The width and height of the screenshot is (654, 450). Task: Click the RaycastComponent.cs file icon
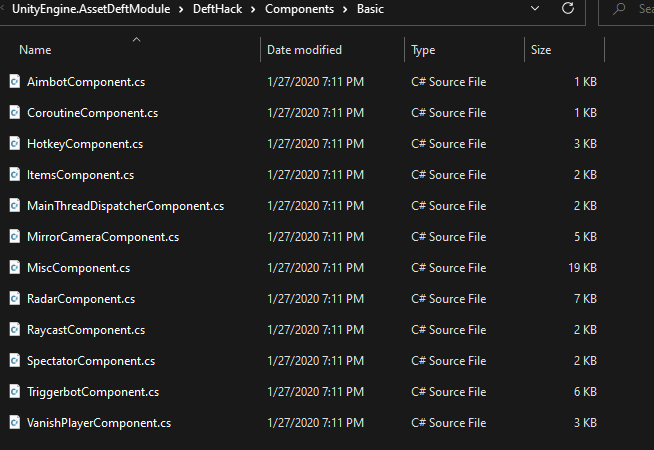pyautogui.click(x=15, y=329)
